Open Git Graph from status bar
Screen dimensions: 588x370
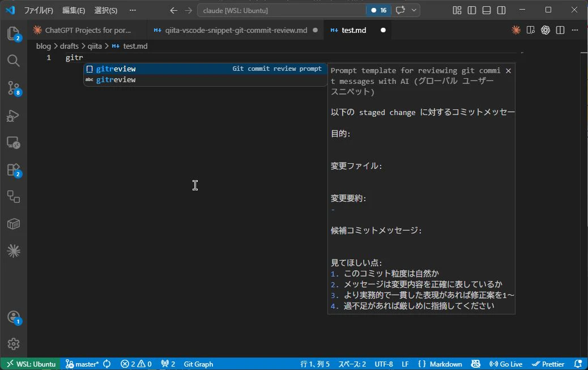(x=198, y=364)
